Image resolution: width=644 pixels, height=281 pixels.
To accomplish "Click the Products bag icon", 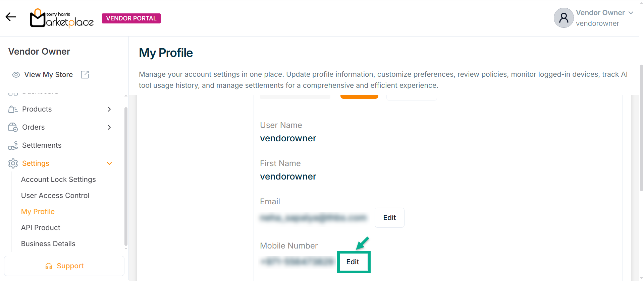I will pos(13,109).
